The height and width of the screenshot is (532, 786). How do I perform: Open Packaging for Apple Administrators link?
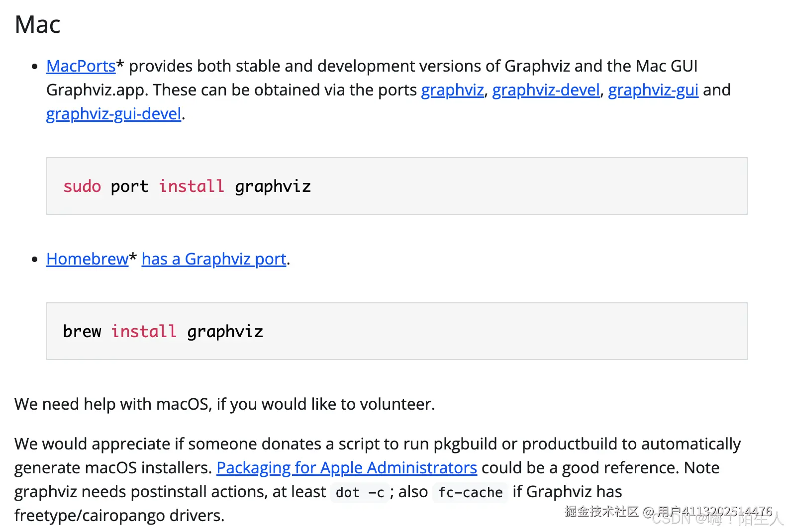346,468
